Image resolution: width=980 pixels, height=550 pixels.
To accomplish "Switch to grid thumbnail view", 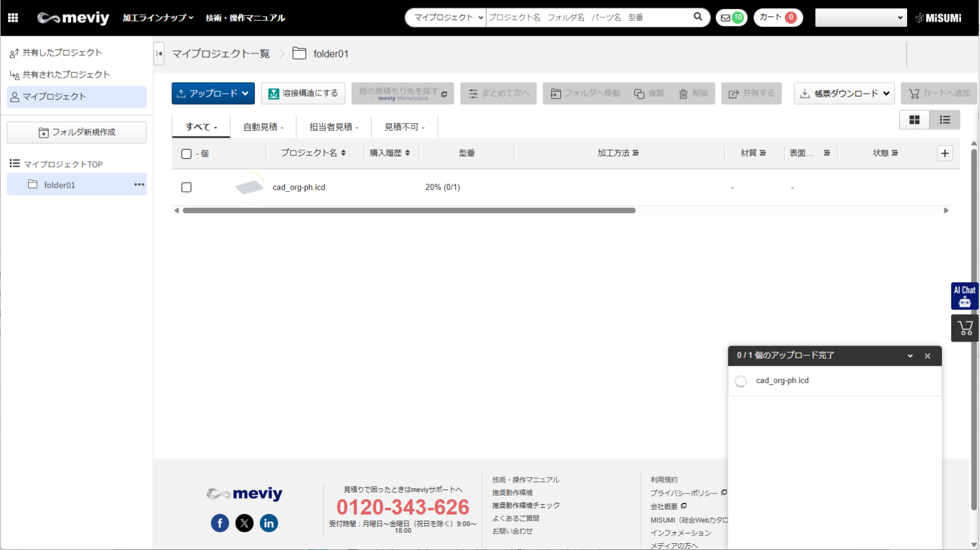I will [914, 120].
